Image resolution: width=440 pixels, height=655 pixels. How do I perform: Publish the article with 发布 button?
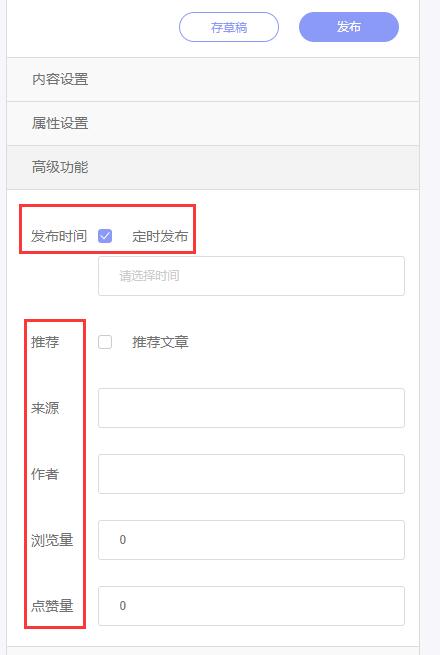pos(349,27)
